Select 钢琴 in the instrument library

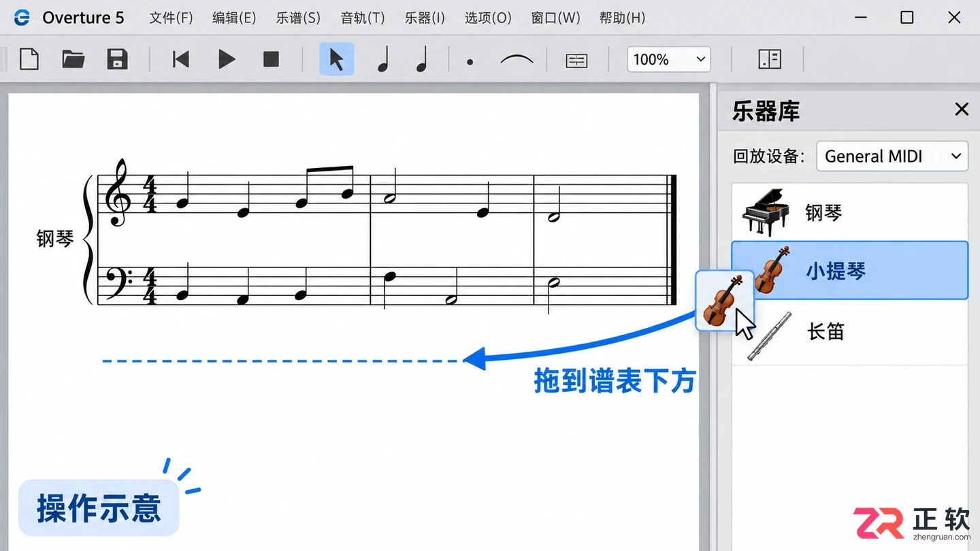point(849,212)
